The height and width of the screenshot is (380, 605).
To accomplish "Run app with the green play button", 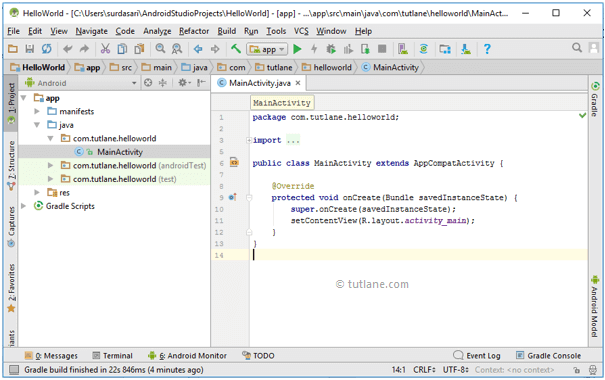I will (x=297, y=49).
